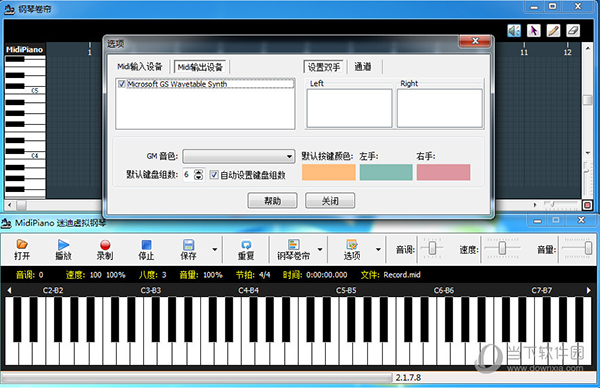
Task: Click the C4-B4 octave label
Action: (248, 290)
